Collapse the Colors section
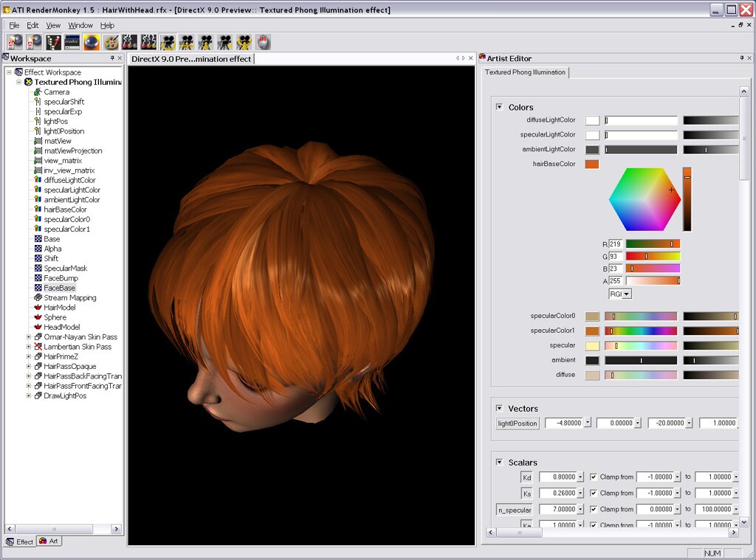 [499, 107]
